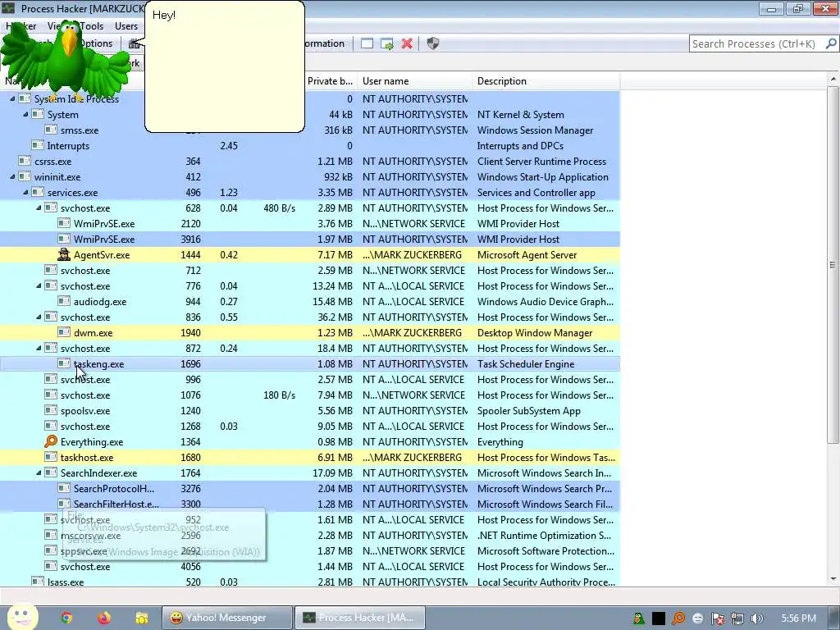
Task: Click the parrot icon in the system tray
Action: tap(638, 619)
